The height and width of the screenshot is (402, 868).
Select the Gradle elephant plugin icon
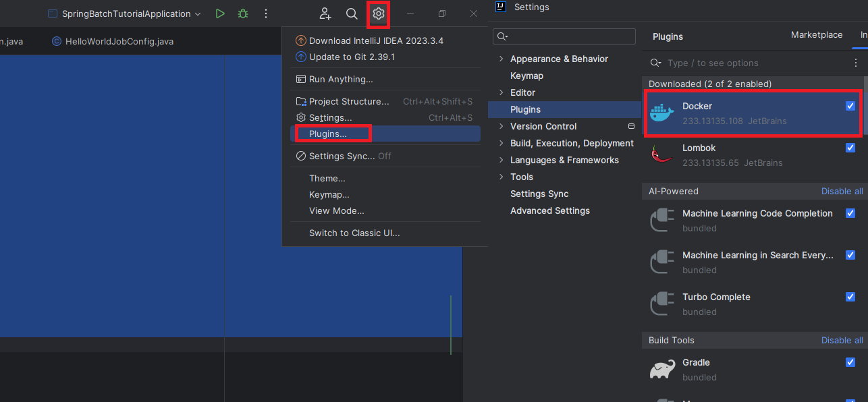point(661,370)
